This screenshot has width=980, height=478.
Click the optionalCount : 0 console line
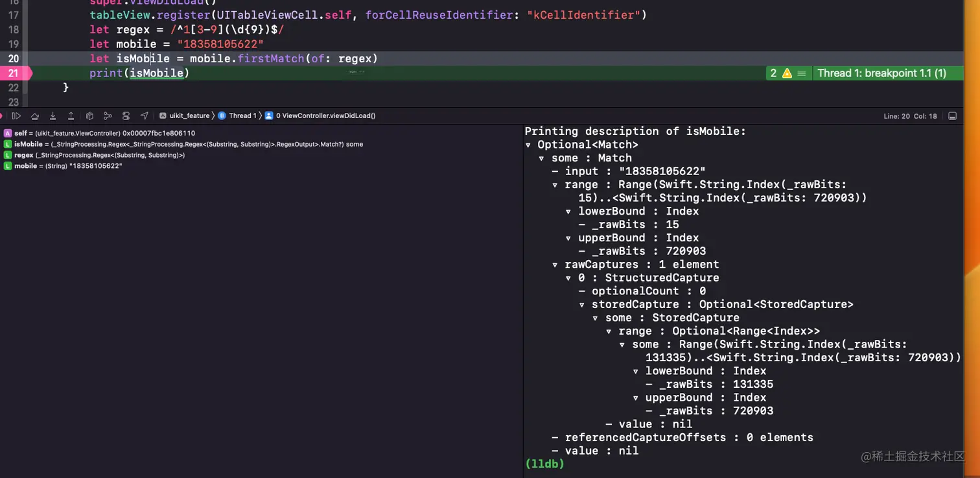[x=642, y=291]
